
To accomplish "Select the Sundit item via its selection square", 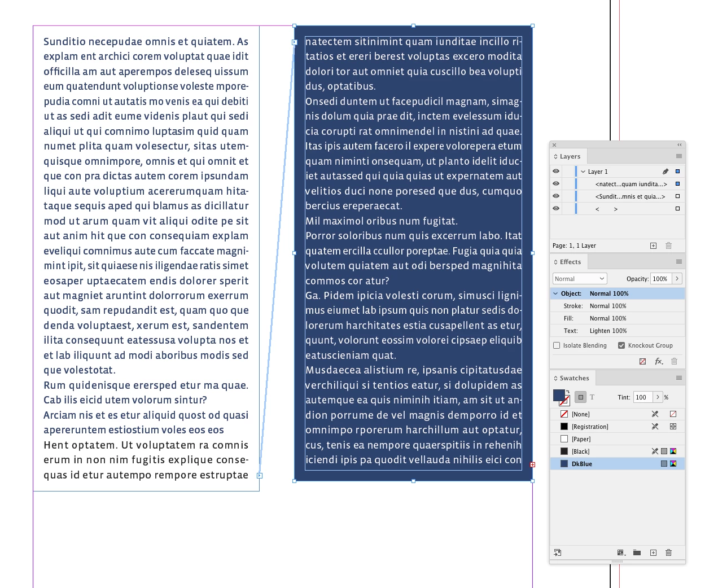I will pyautogui.click(x=677, y=196).
